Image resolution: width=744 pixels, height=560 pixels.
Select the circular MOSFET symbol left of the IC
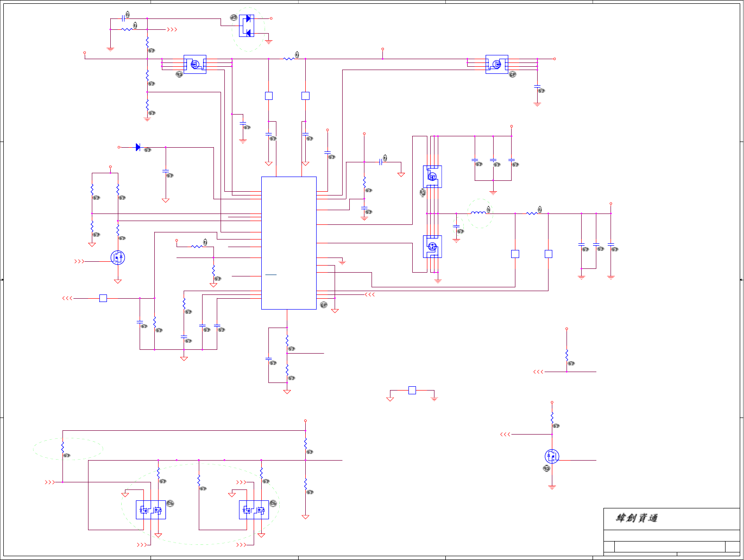click(x=118, y=258)
